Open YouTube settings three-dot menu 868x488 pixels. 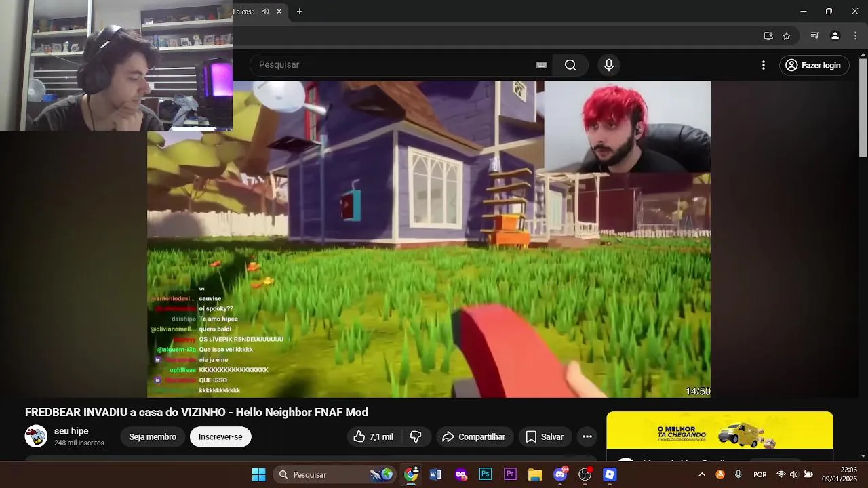764,65
